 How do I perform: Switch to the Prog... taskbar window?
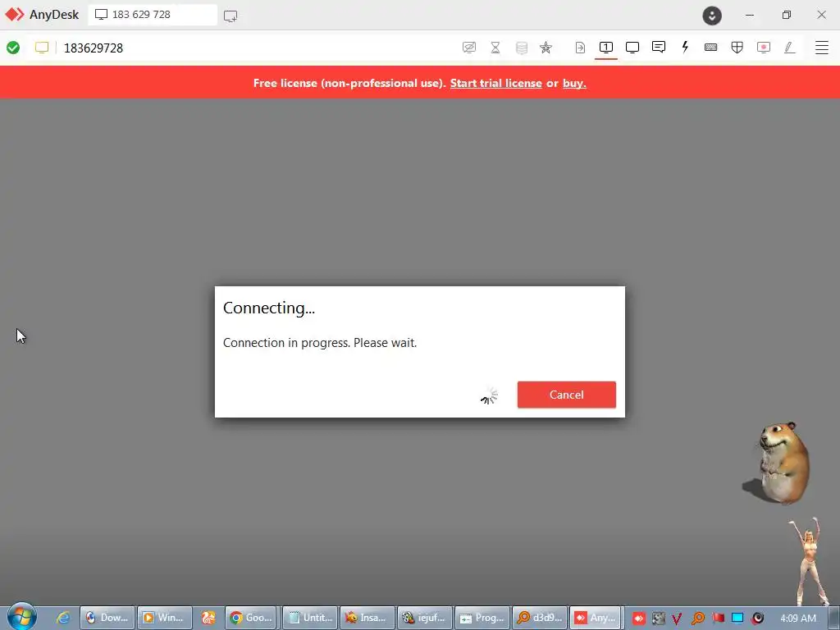pos(482,618)
